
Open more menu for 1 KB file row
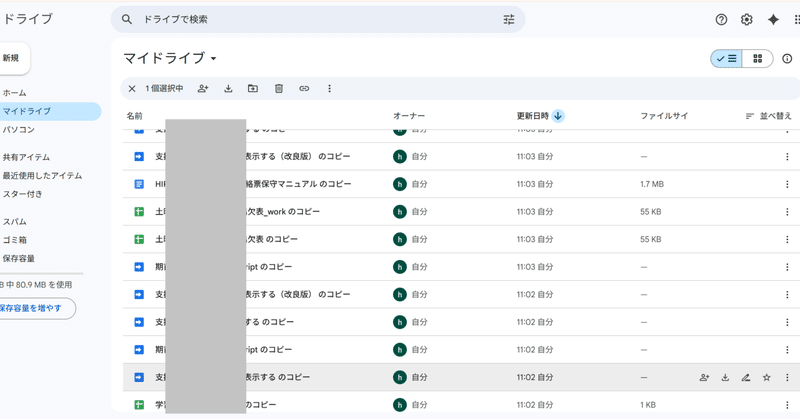click(x=787, y=405)
